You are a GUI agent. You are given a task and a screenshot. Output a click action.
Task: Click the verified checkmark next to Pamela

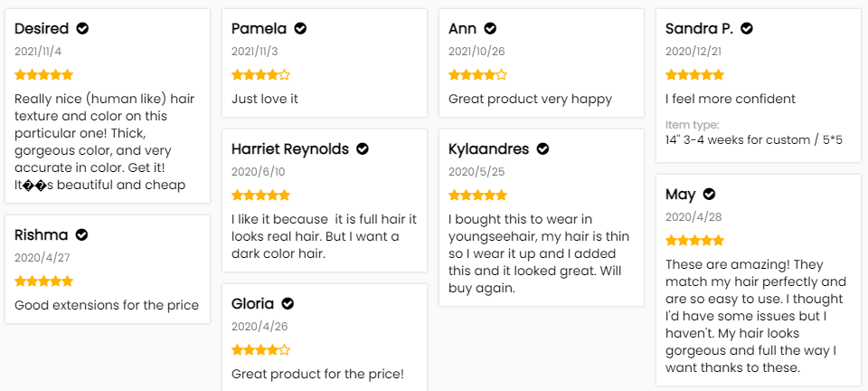point(300,29)
